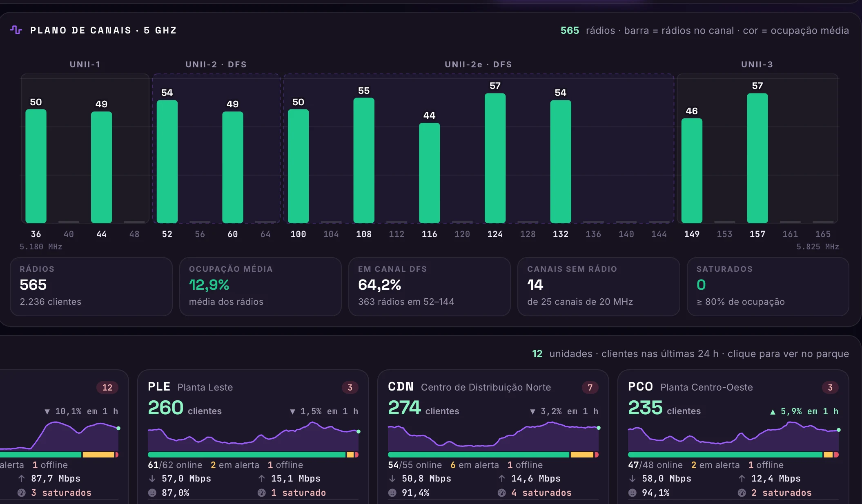The height and width of the screenshot is (504, 862).
Task: Select the channel 157 bar
Action: point(757,158)
